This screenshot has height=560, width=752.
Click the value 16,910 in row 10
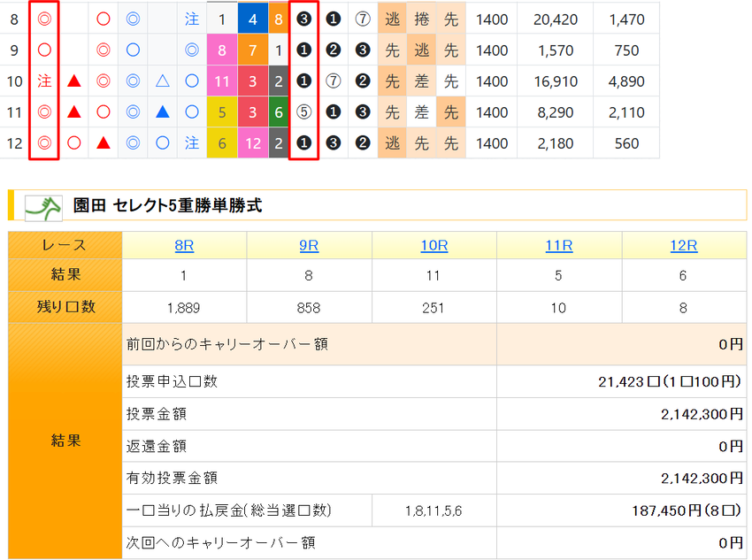point(556,81)
